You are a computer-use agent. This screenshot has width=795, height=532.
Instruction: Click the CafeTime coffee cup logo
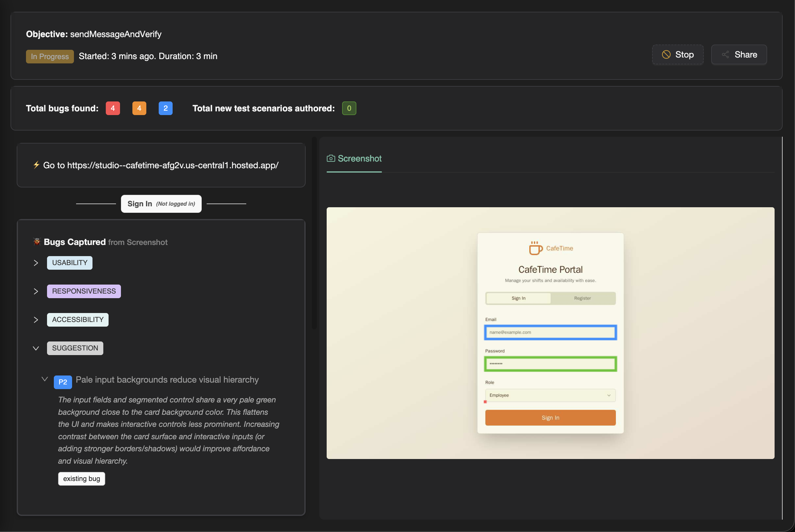(x=535, y=248)
